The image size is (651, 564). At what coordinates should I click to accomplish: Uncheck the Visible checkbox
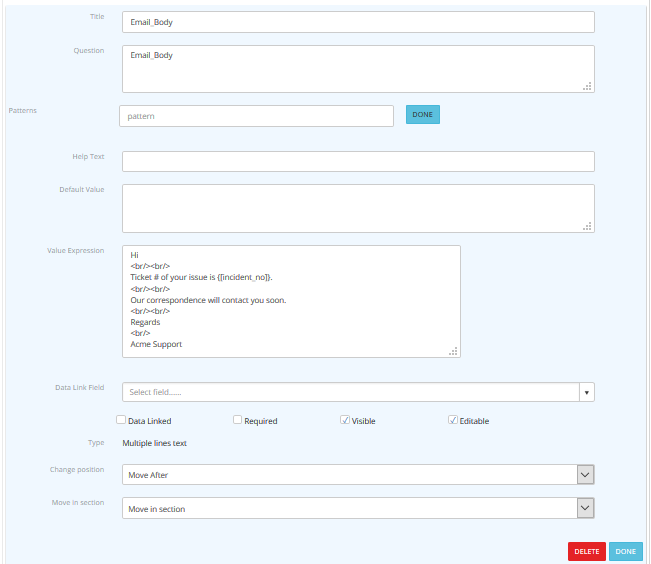345,420
